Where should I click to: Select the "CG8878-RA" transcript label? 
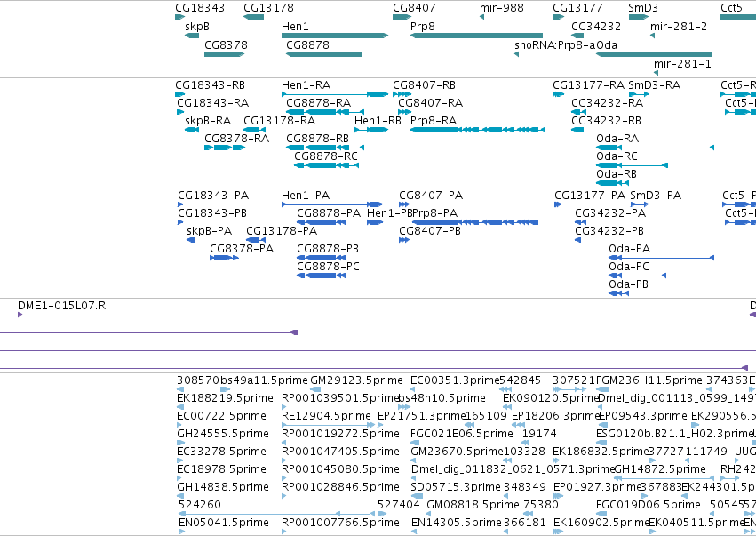click(x=319, y=103)
